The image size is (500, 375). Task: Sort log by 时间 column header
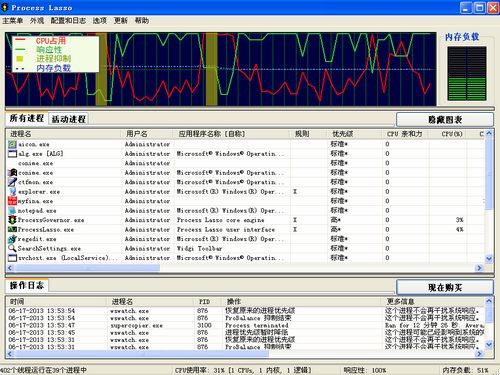pos(56,302)
